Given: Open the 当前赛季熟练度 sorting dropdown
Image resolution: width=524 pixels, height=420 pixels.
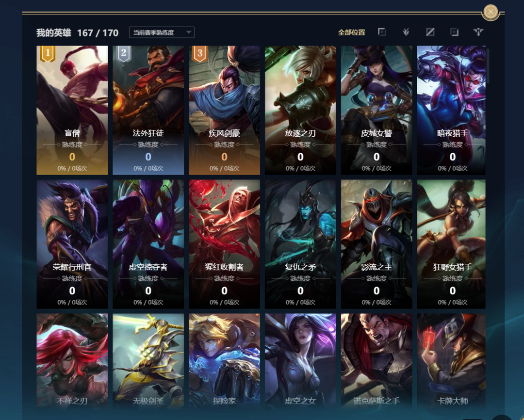Looking at the screenshot, I should click(162, 32).
